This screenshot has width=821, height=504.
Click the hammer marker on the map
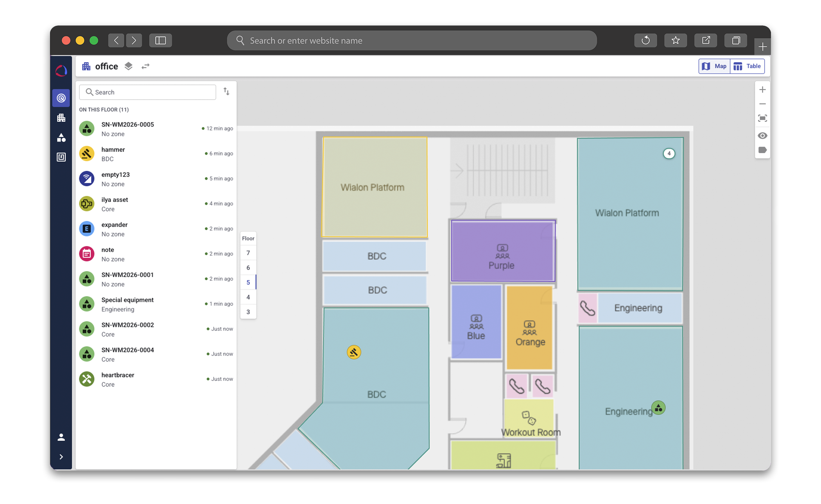[354, 352]
